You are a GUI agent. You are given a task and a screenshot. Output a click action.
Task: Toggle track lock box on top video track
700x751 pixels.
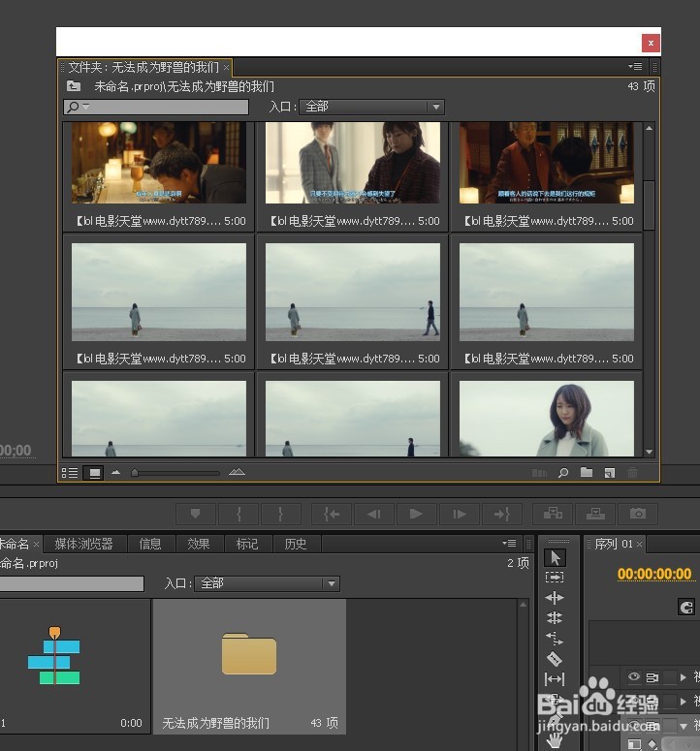[x=670, y=676]
